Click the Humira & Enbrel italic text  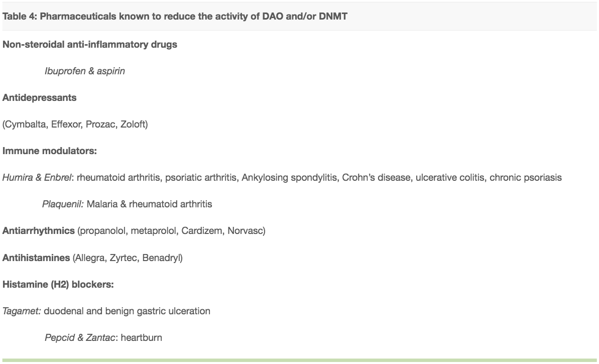[x=37, y=178]
